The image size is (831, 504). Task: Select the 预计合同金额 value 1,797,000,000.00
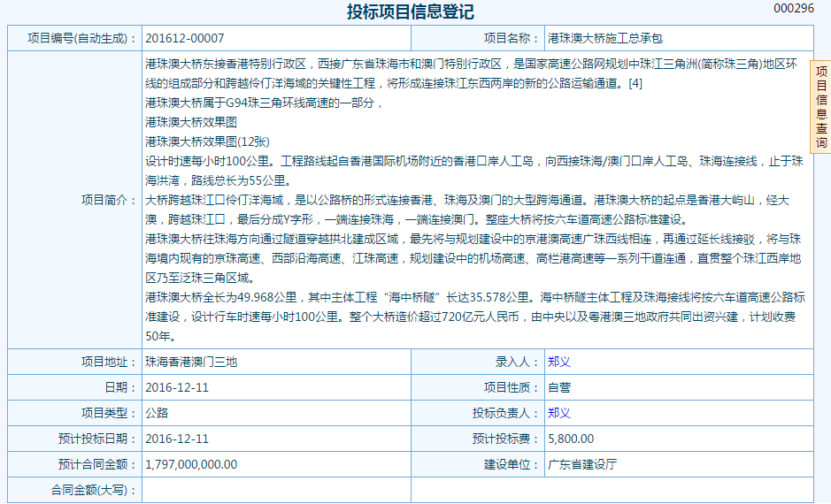[x=191, y=464]
